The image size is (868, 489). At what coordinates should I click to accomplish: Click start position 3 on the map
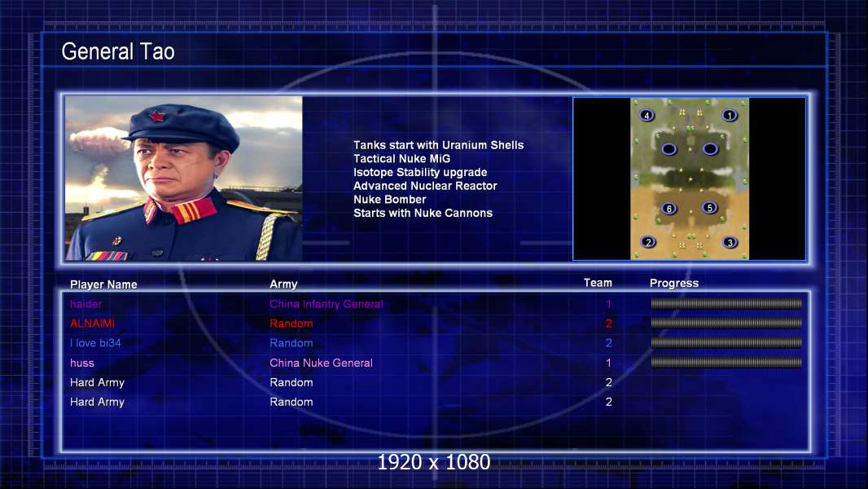(x=730, y=242)
